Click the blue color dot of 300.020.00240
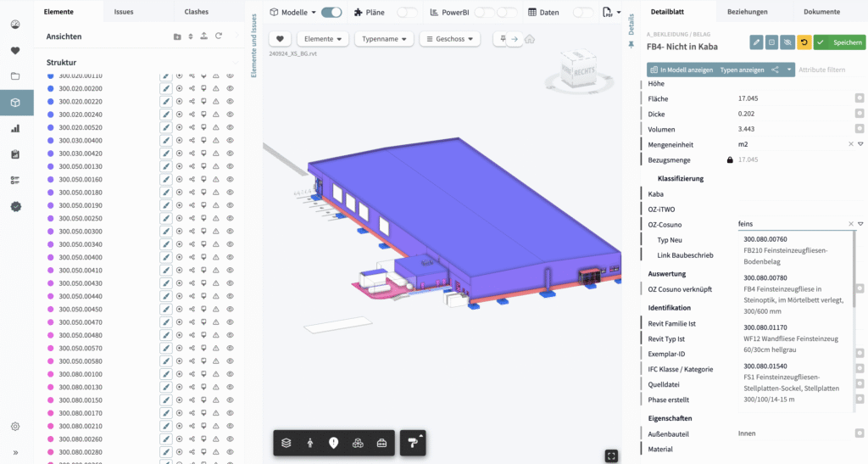 pos(53,115)
